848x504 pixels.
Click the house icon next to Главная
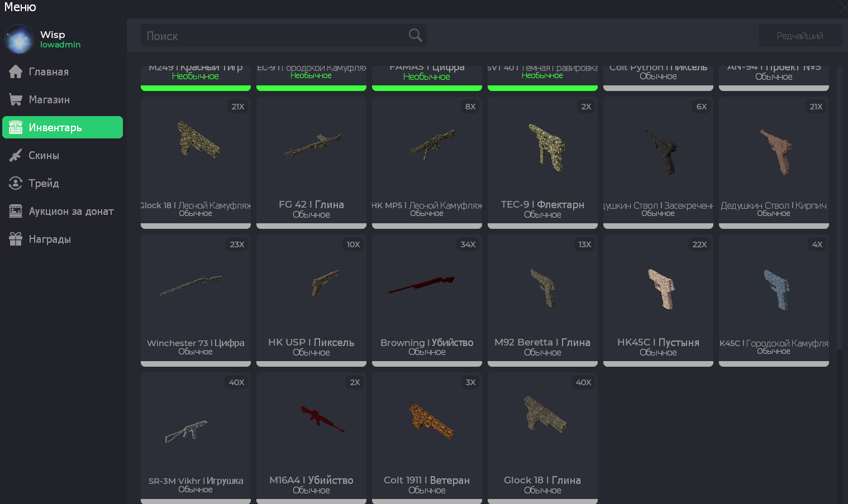[16, 71]
